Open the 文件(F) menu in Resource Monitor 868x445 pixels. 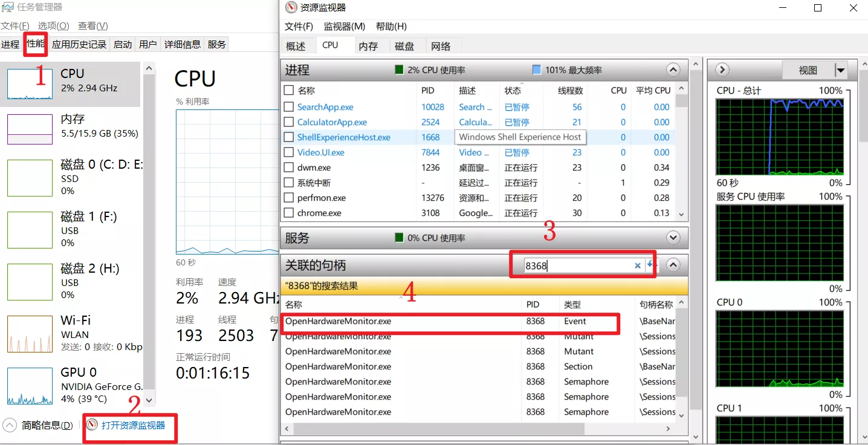click(x=299, y=27)
